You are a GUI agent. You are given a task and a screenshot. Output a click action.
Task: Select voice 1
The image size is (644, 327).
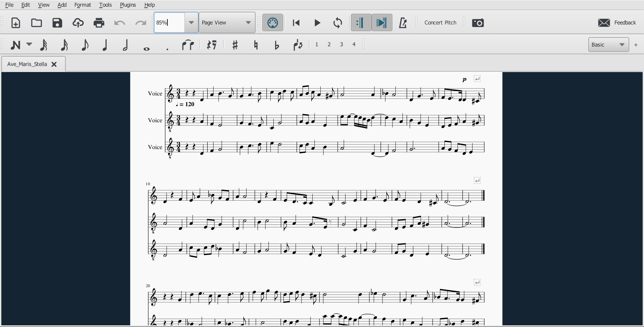(x=317, y=44)
